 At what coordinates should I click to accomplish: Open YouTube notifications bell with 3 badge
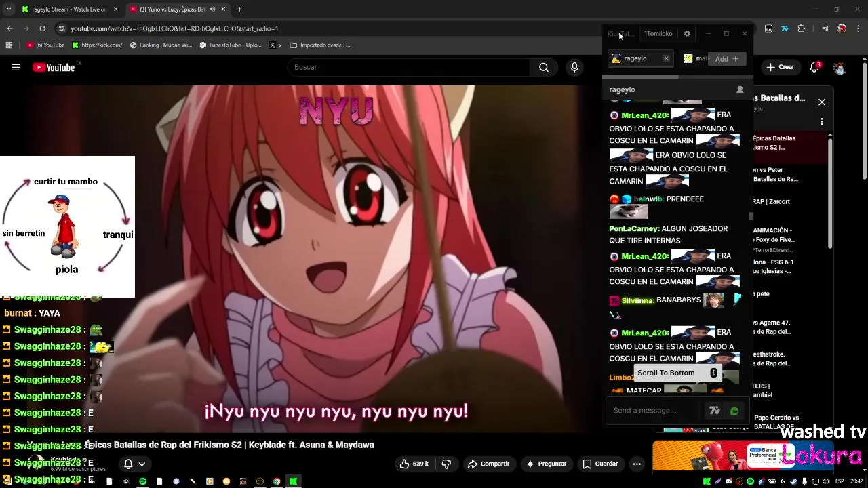pos(814,67)
